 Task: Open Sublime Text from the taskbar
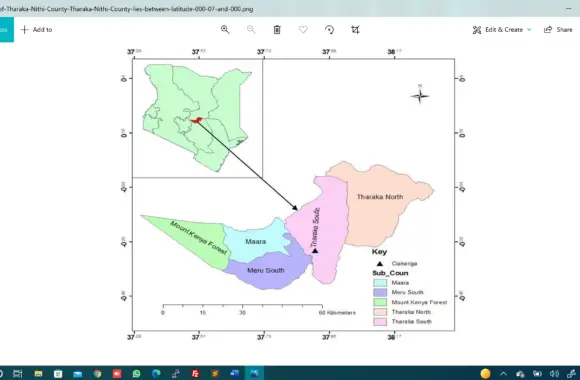(x=215, y=374)
